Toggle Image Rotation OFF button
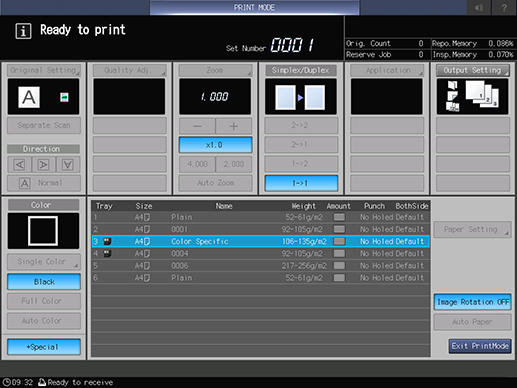The width and height of the screenshot is (517, 388). [472, 302]
